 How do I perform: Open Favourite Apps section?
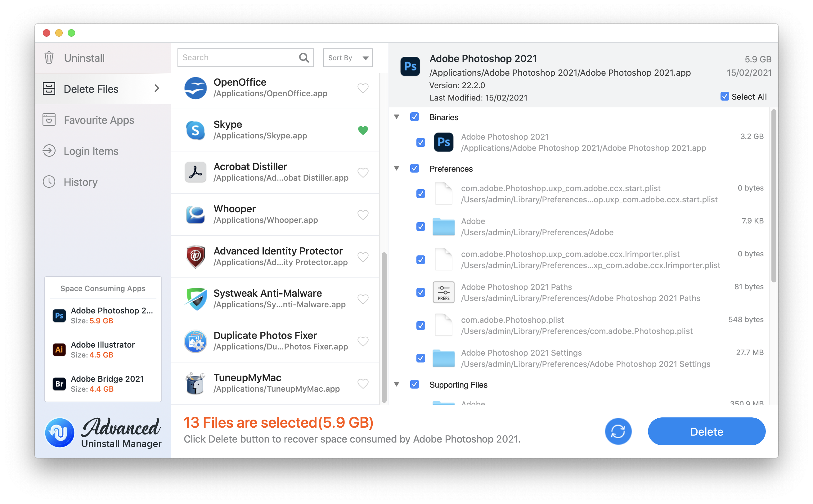pos(103,120)
